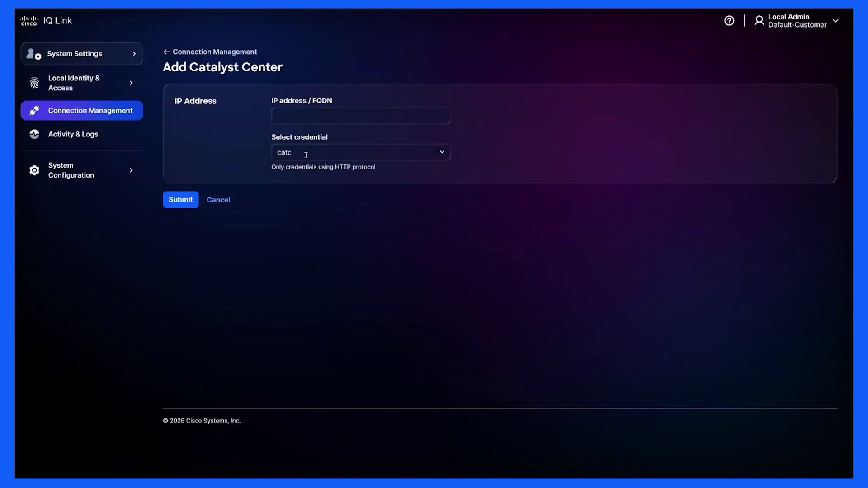Click the Add Catalyst Center heading
The width and height of the screenshot is (868, 488).
222,67
